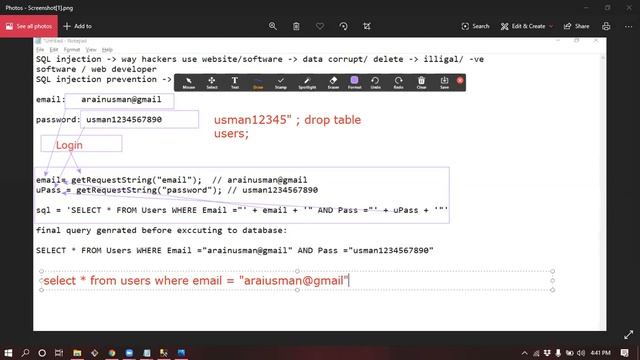Select the Eraser tool in the annotation toolbar
The width and height of the screenshot is (640, 360).
[x=333, y=82]
